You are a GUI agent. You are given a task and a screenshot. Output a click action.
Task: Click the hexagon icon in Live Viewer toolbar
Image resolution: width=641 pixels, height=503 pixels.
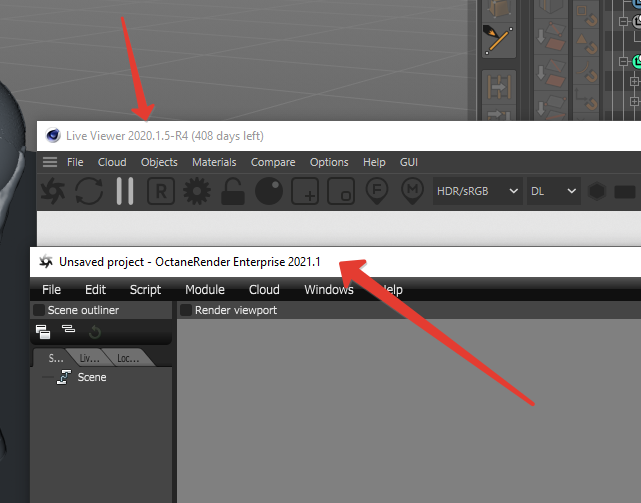(597, 191)
